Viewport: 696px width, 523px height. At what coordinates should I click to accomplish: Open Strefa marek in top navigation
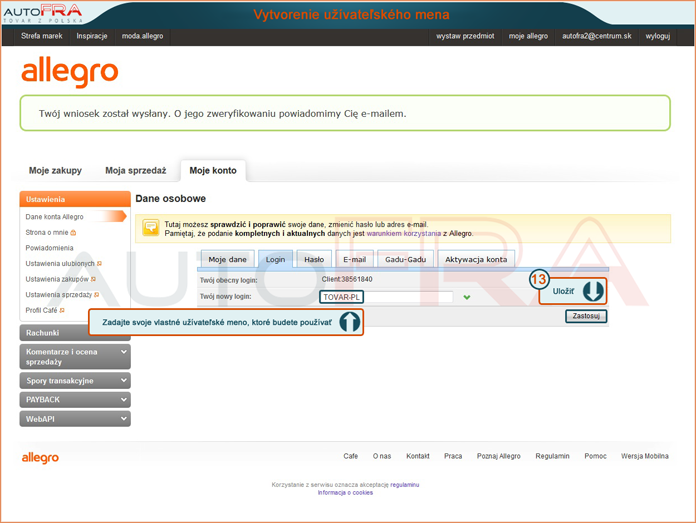pyautogui.click(x=42, y=36)
